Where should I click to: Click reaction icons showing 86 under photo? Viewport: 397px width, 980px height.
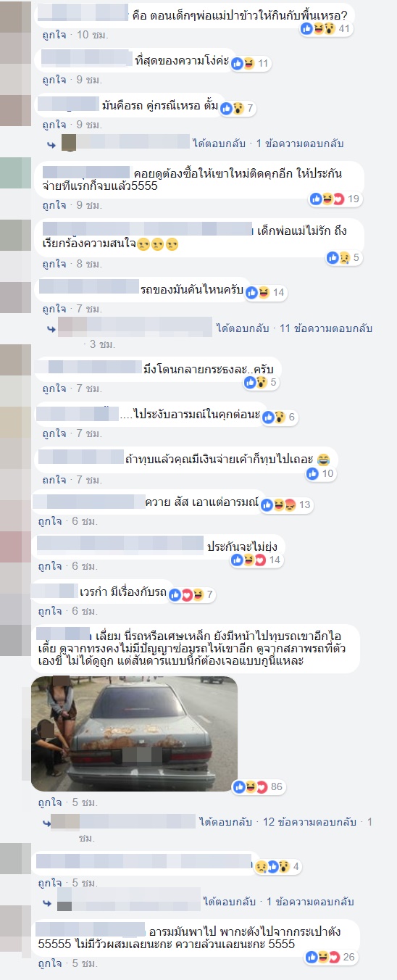click(x=258, y=786)
